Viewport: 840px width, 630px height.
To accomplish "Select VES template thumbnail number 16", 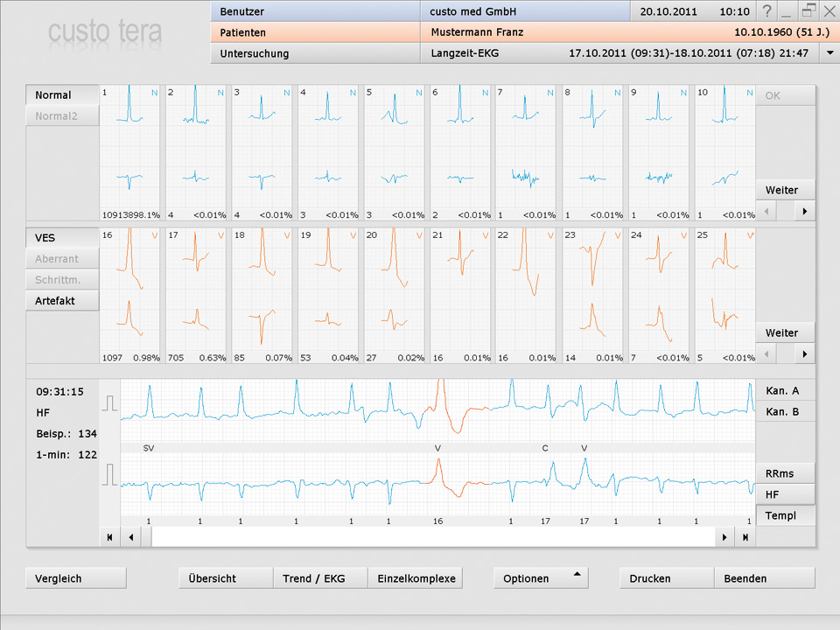I will click(131, 296).
